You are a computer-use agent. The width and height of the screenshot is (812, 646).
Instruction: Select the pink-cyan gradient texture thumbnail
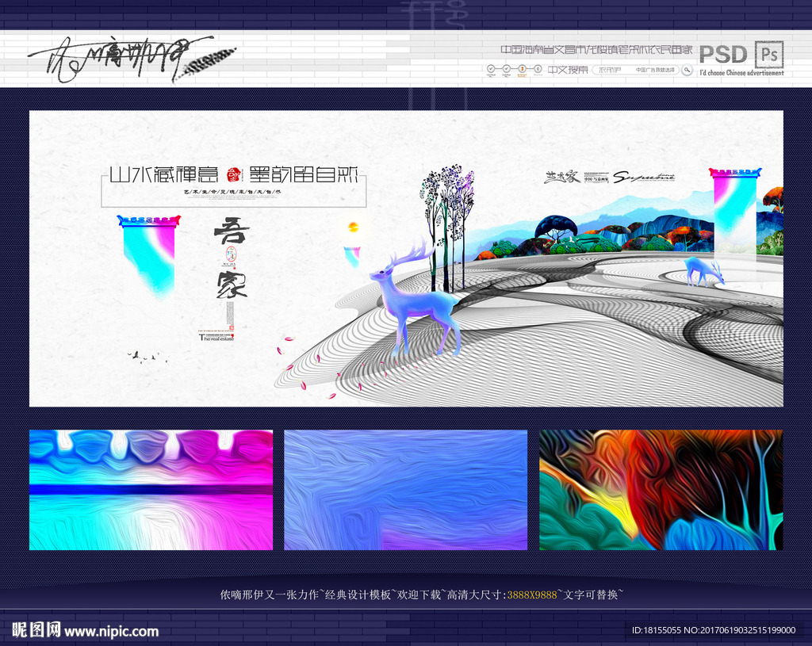tap(151, 490)
